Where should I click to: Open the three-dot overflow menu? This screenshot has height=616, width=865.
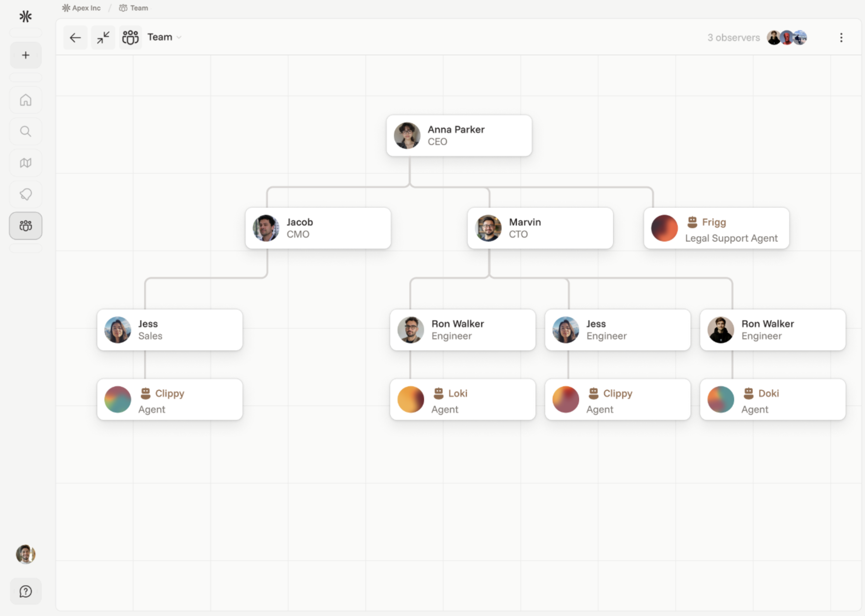(x=841, y=38)
